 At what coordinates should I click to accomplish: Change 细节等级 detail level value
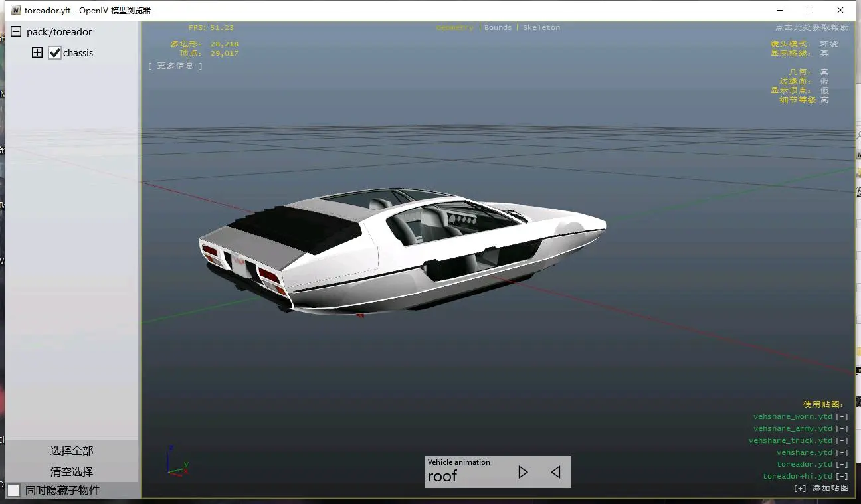tap(824, 100)
